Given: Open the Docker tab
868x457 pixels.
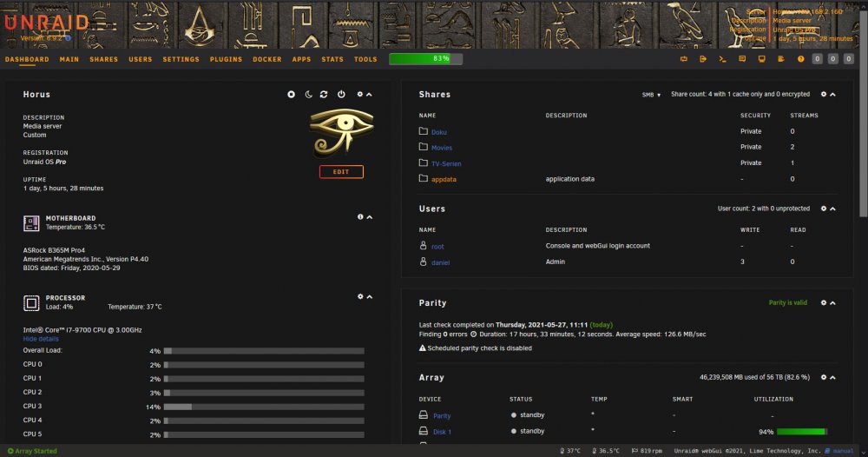Looking at the screenshot, I should pos(267,59).
